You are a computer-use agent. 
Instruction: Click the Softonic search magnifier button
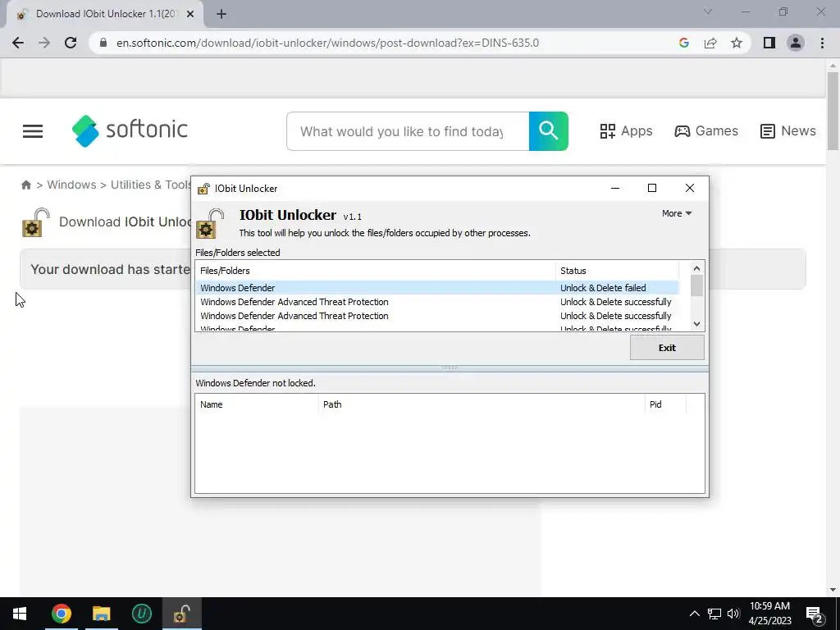click(x=549, y=131)
